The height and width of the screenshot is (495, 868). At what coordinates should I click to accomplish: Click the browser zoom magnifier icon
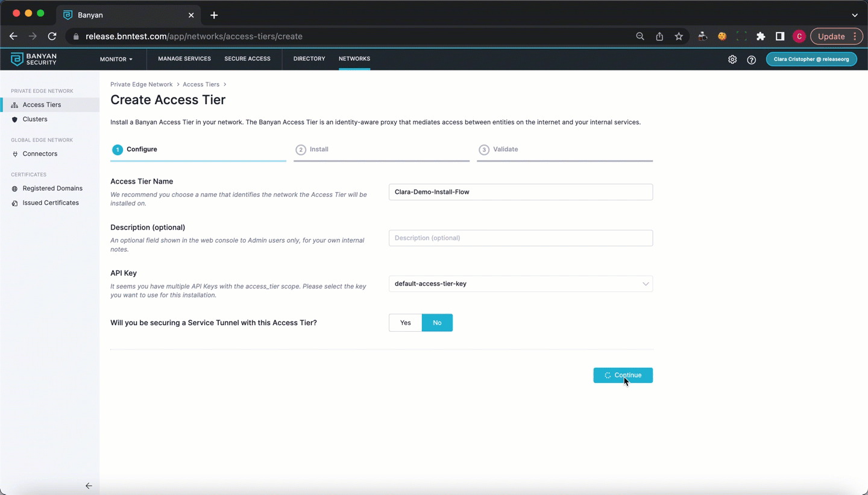[640, 36]
